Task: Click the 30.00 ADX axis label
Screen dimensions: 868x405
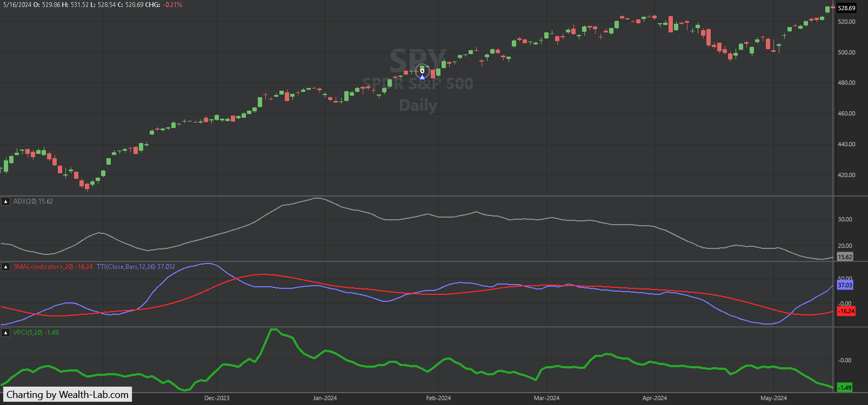Action: (x=845, y=219)
